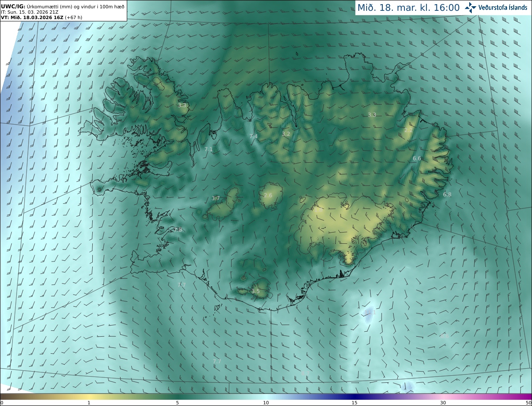Click the color scale tick label 15
The height and width of the screenshot is (406, 532).
click(x=355, y=403)
